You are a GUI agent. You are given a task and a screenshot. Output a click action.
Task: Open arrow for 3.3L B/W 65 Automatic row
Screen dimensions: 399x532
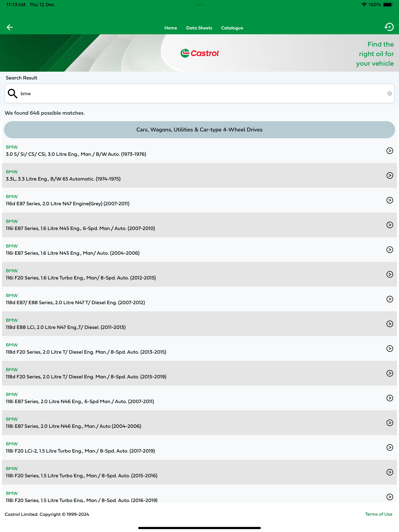(390, 176)
